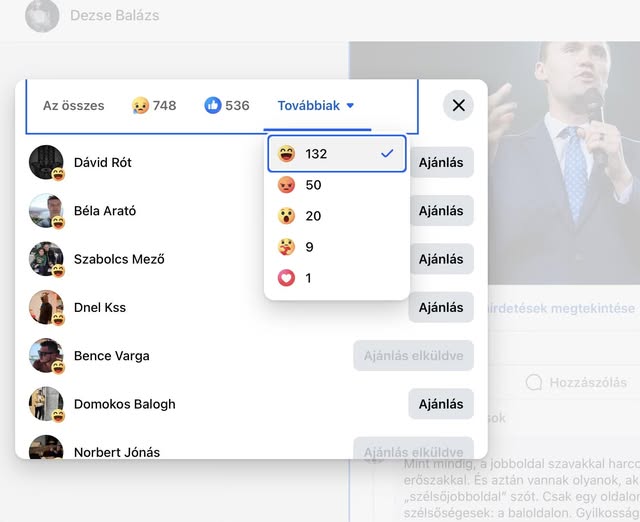Select the Az összes tab

(x=73, y=106)
